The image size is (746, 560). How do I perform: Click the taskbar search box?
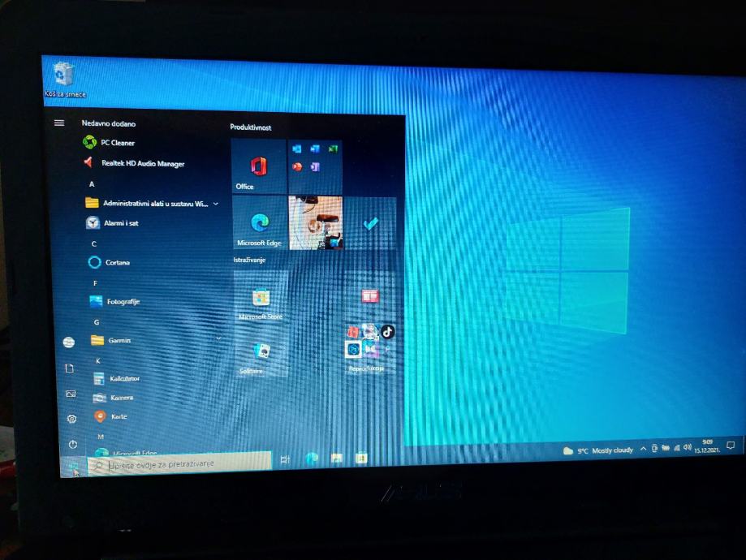tap(180, 462)
